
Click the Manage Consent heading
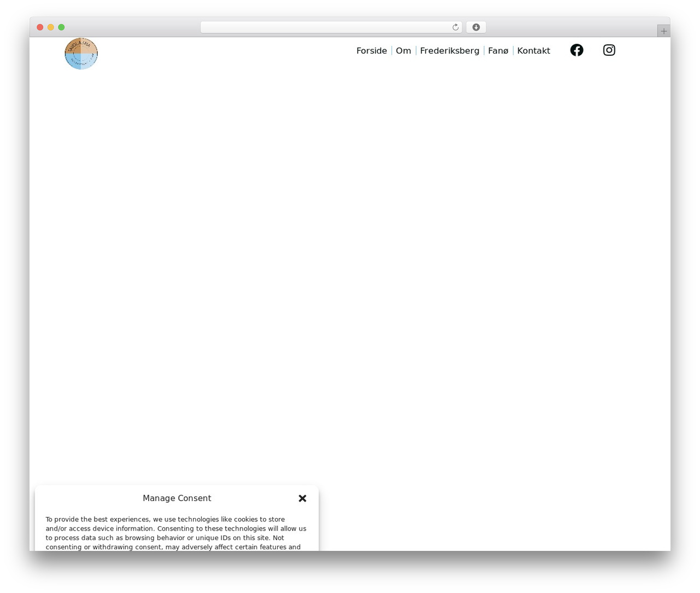point(177,498)
